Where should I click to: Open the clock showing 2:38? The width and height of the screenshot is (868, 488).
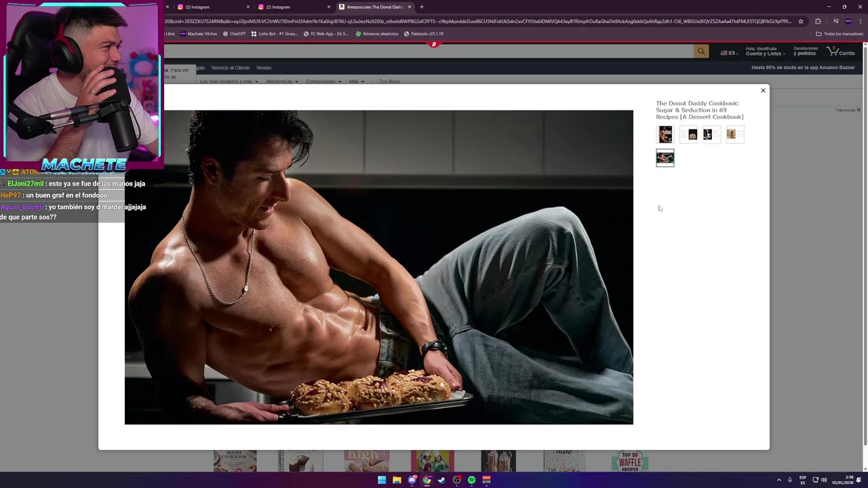[x=844, y=480]
